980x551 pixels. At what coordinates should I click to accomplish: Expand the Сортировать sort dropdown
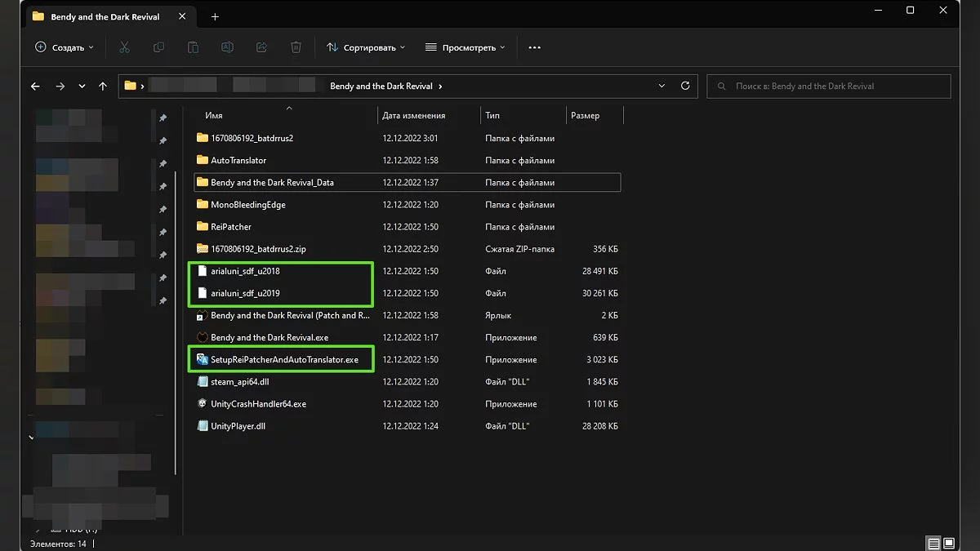click(x=366, y=47)
